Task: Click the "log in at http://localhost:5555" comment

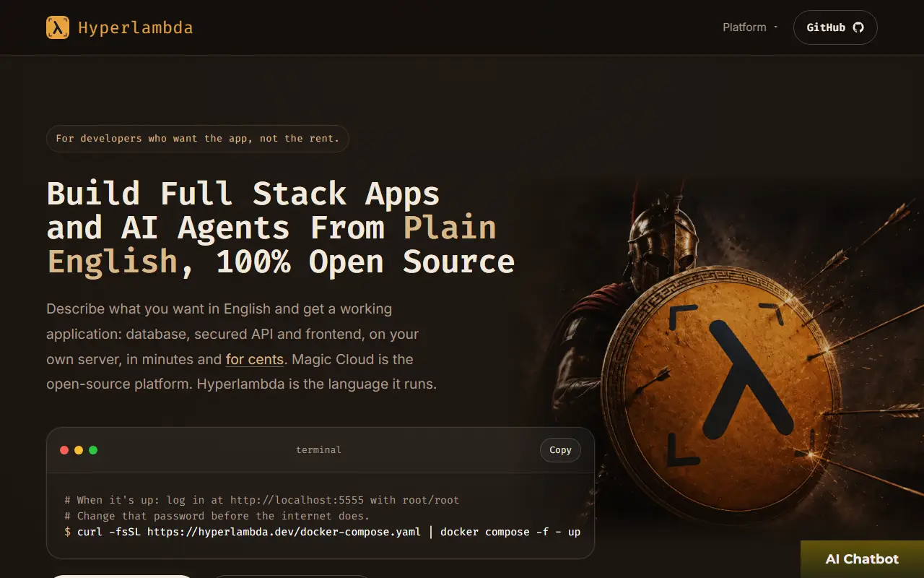Action: 262,500
